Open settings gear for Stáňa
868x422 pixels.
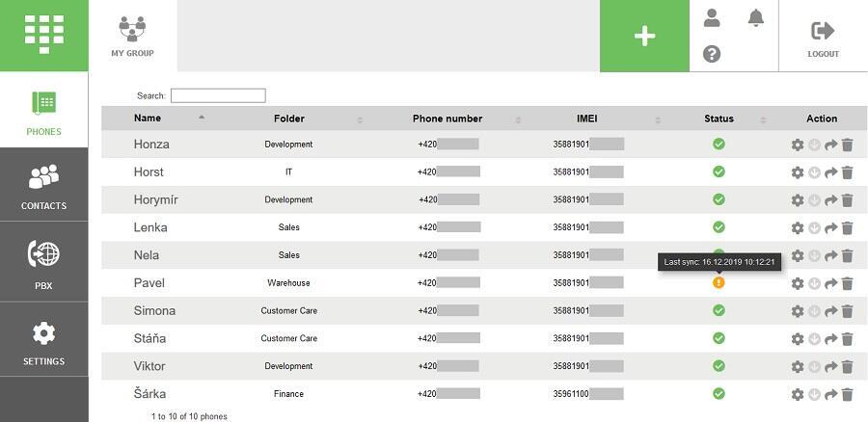tap(798, 339)
